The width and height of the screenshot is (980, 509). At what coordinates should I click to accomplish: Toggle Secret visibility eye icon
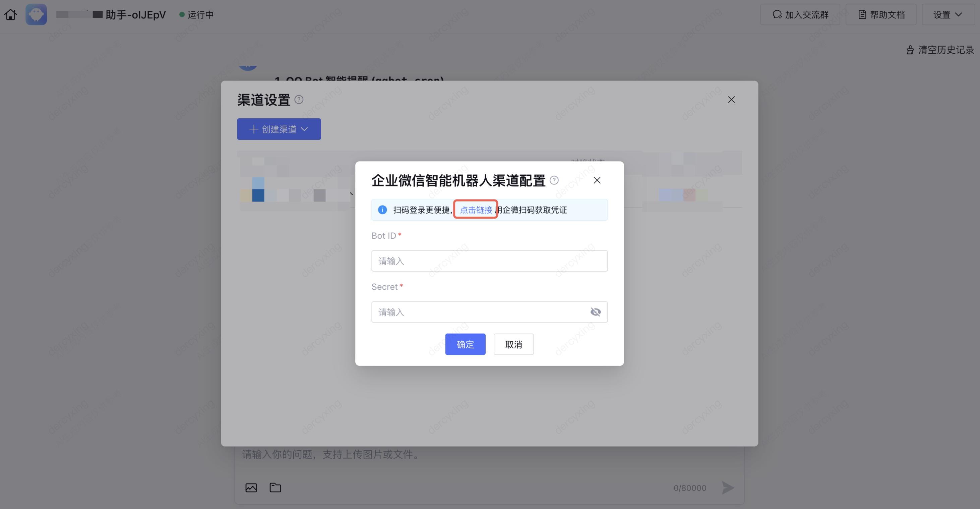point(595,312)
